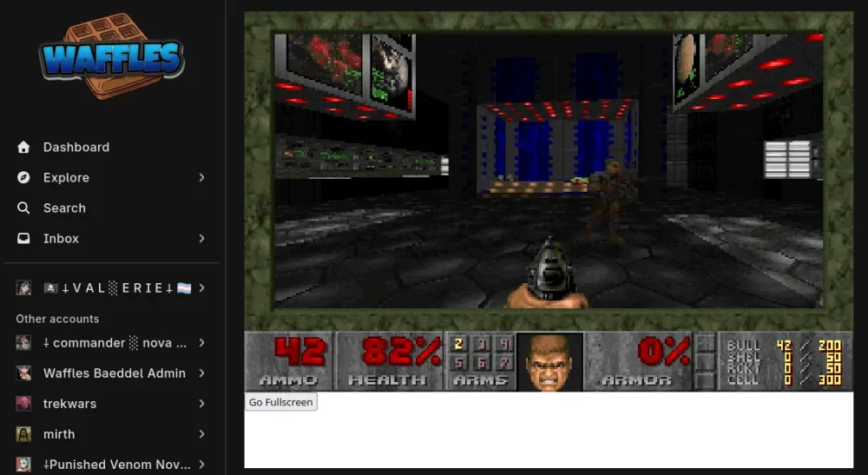Open the Dashboard page
The height and width of the screenshot is (475, 868).
click(x=76, y=148)
